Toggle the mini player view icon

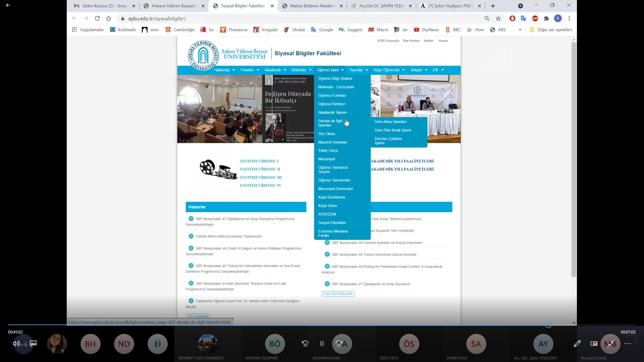point(594,344)
